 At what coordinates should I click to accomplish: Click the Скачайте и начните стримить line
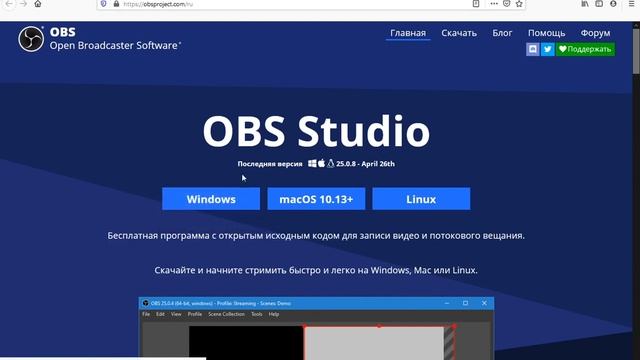tap(316, 270)
